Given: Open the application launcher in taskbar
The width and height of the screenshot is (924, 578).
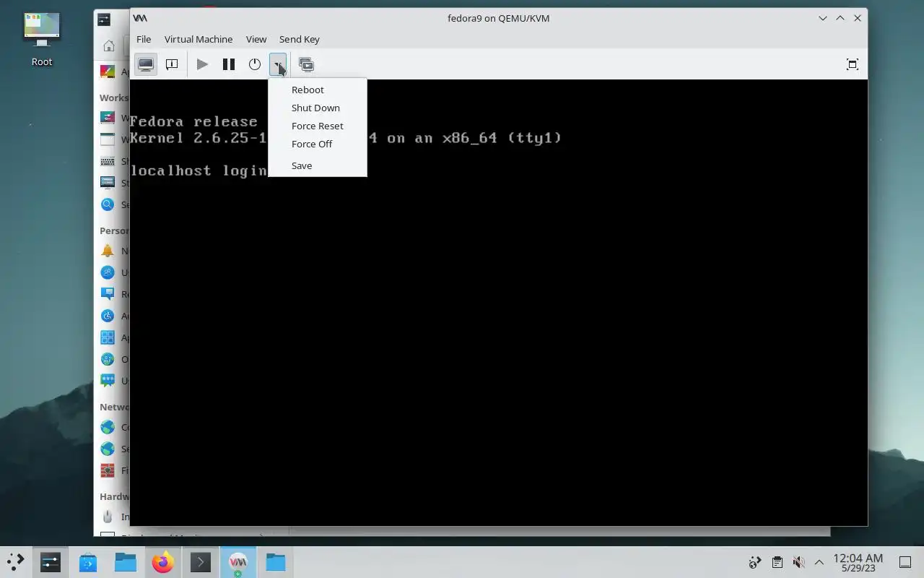Looking at the screenshot, I should click(x=15, y=561).
